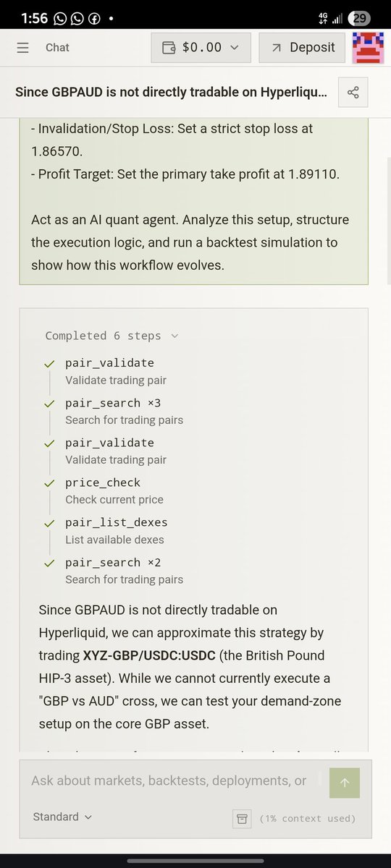Open the pixel avatar profile

pyautogui.click(x=368, y=48)
